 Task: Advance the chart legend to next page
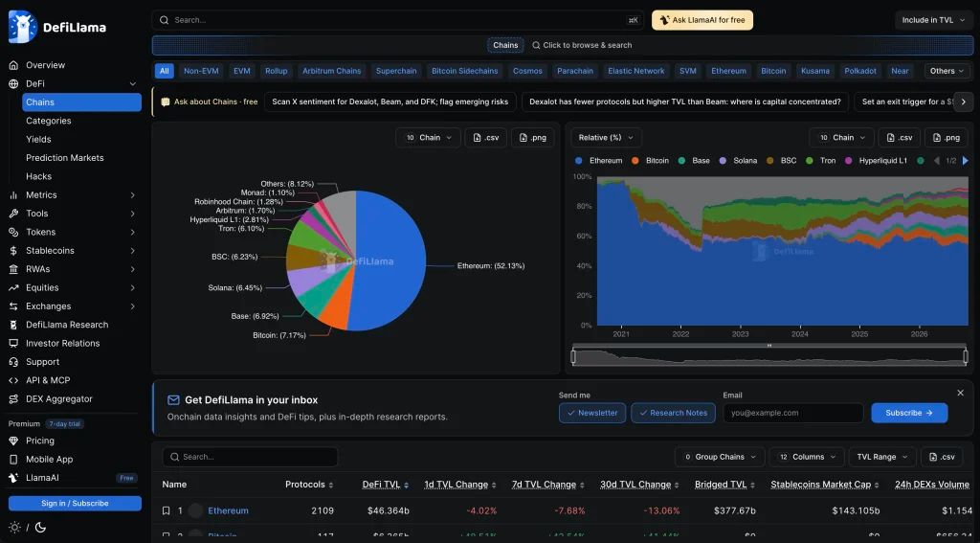click(x=966, y=161)
